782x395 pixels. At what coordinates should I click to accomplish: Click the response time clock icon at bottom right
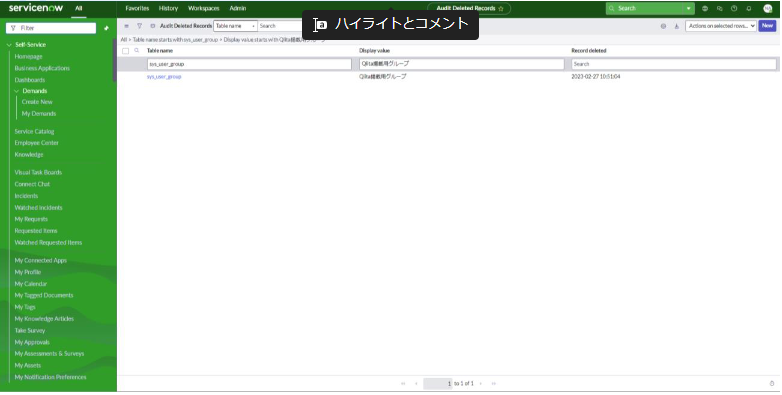[772, 384]
